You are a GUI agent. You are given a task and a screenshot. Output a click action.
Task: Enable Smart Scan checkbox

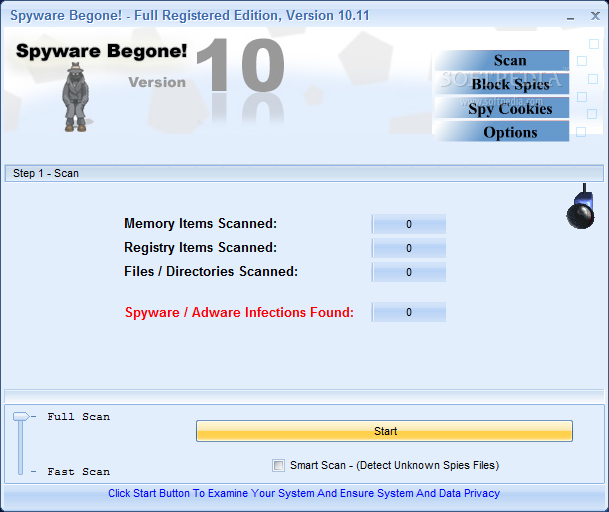coord(278,465)
